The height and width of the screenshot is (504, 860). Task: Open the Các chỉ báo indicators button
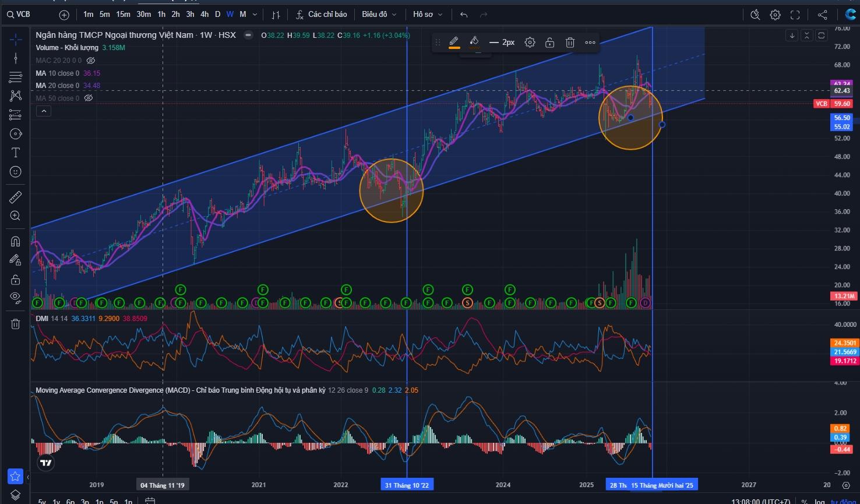[x=320, y=15]
